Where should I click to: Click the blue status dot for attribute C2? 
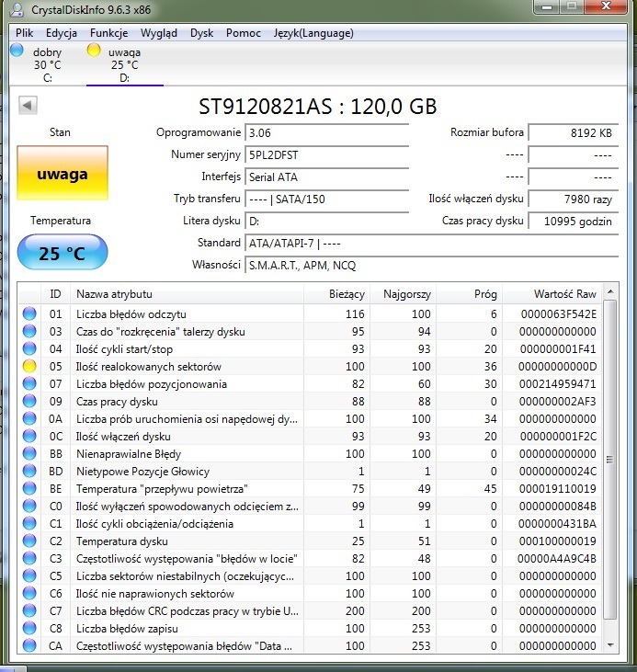30,541
